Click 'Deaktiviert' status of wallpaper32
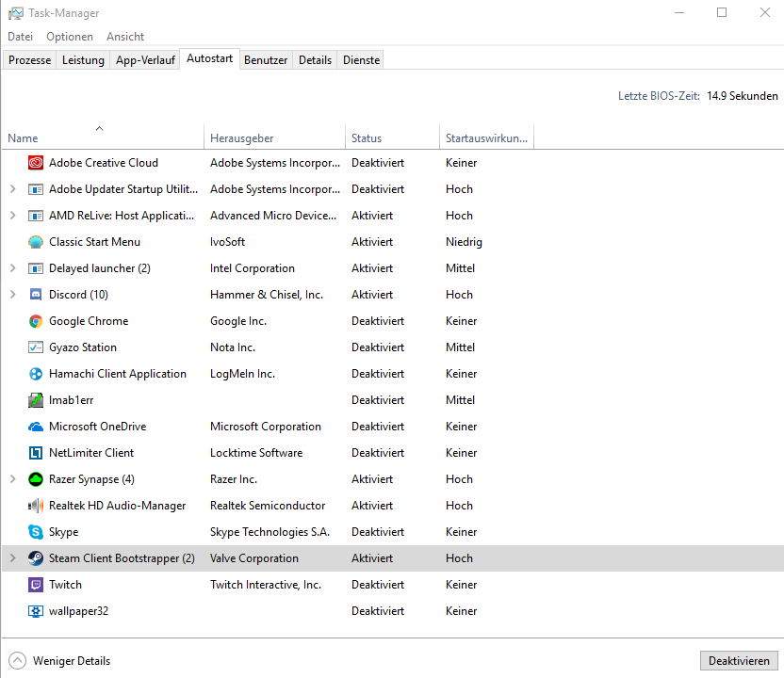Viewport: 784px width, 678px height. tap(378, 611)
